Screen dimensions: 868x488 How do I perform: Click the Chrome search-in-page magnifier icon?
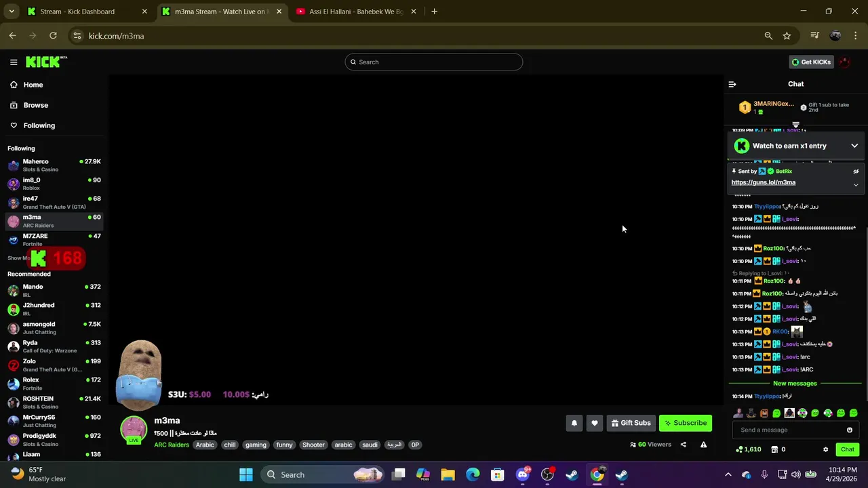click(768, 36)
